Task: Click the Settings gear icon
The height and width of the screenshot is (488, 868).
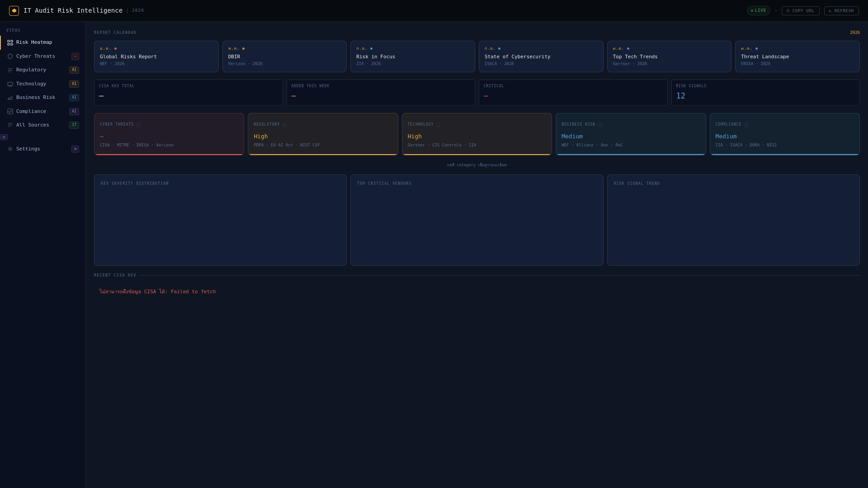Action: (x=10, y=149)
